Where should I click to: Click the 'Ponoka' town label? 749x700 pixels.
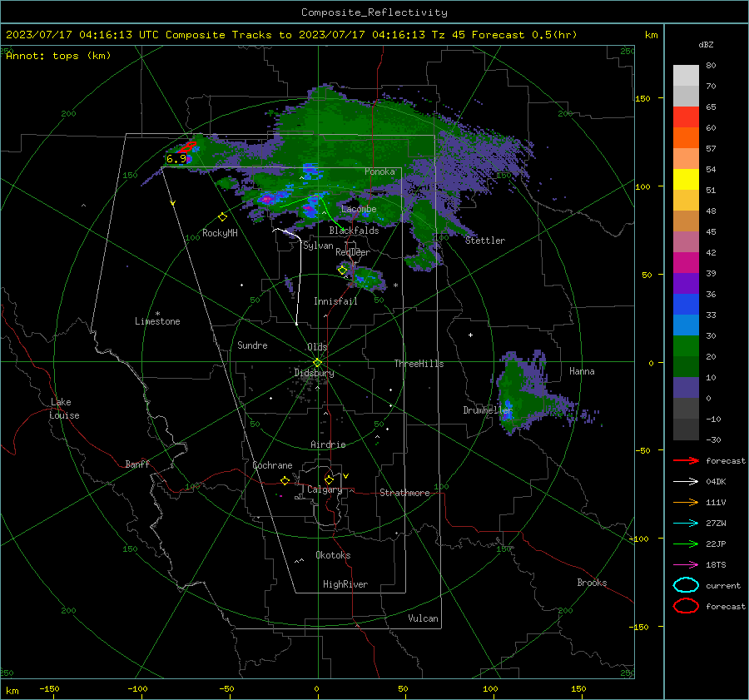pos(379,171)
